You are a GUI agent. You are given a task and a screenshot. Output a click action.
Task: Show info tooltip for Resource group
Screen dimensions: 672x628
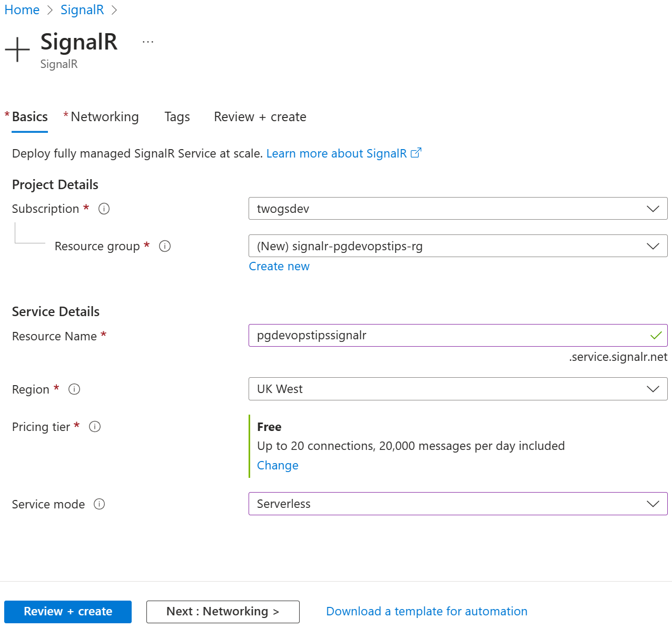[x=165, y=246]
